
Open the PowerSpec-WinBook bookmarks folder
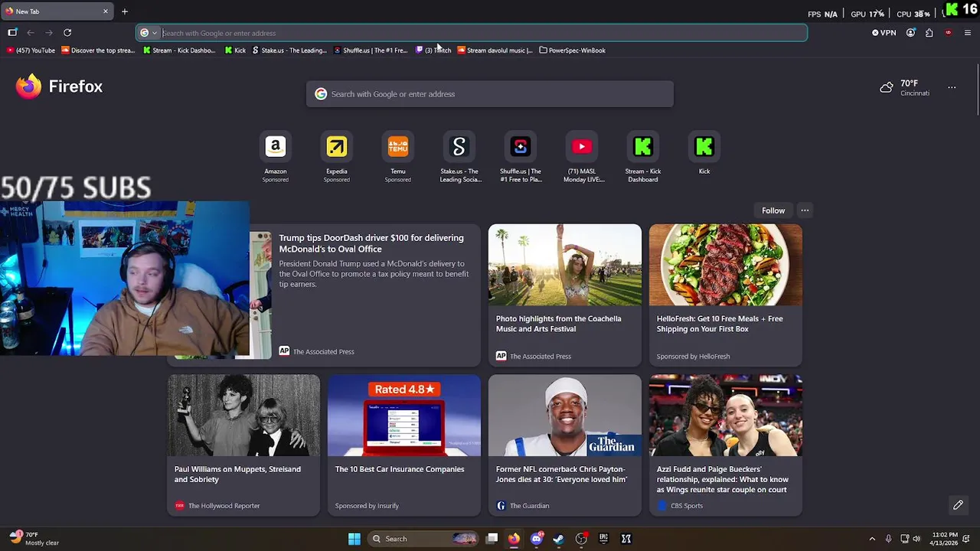[572, 51]
